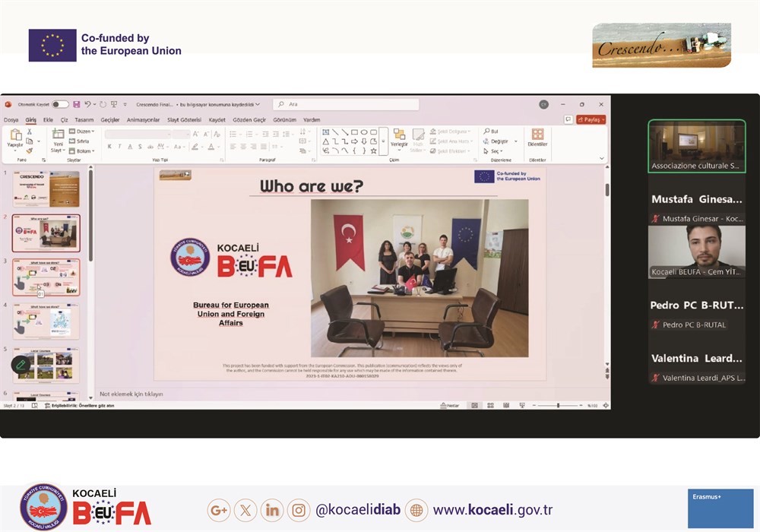Insert a text box shape from the gallery

pos(326,131)
